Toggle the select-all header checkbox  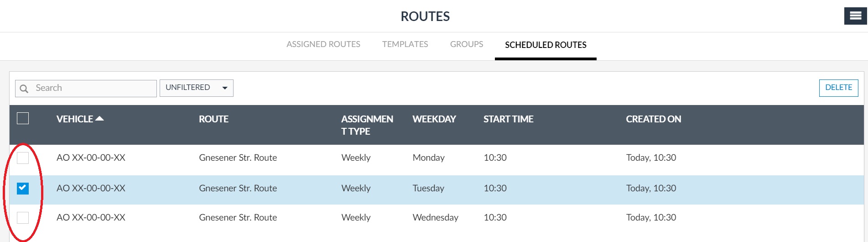point(23,119)
